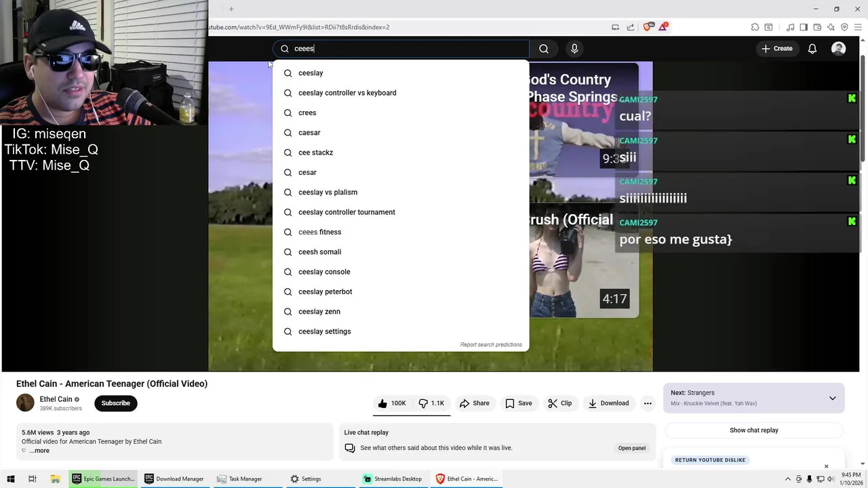Select 'ceeslay settings' suggestion
Screen dimensions: 868x488
coord(400,331)
